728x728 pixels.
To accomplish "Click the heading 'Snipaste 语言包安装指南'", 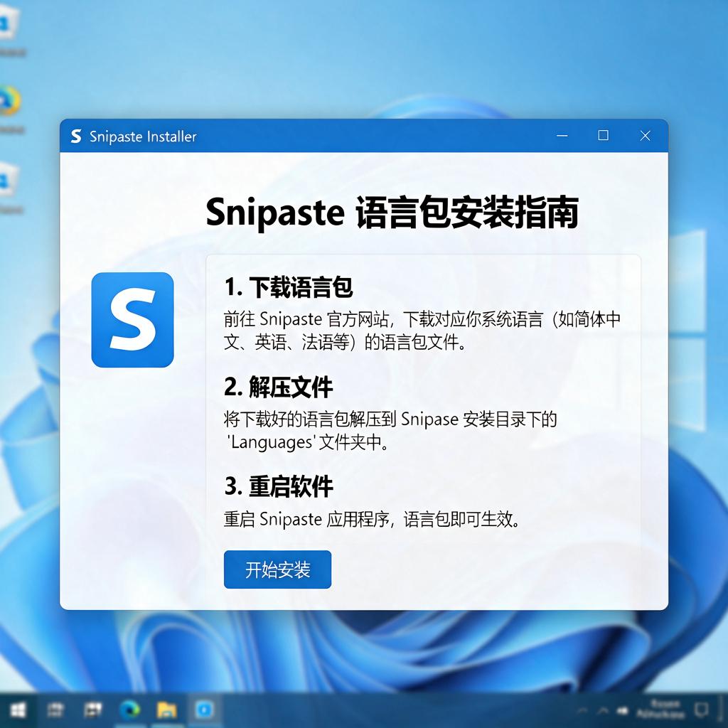I will [392, 213].
